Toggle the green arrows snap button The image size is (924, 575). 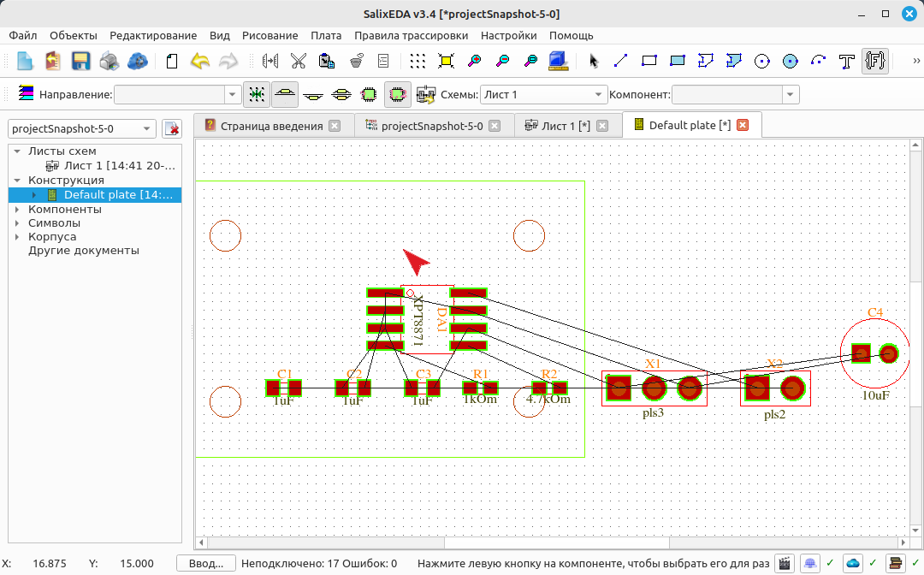pos(257,94)
